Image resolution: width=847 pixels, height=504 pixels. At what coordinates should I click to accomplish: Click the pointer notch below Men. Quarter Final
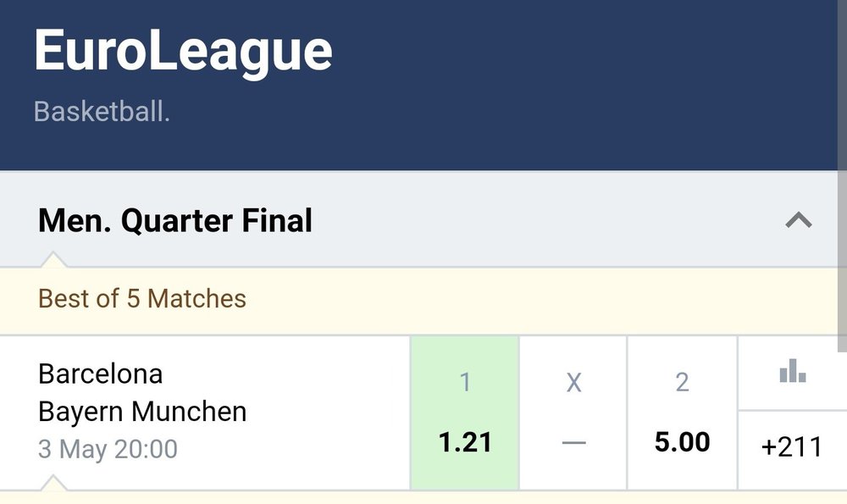52,258
